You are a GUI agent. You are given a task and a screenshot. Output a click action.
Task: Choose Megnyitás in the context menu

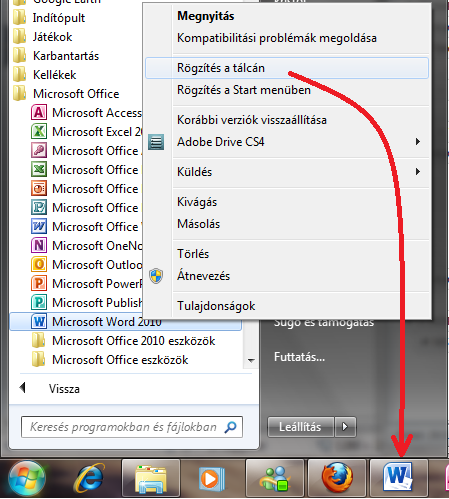pos(206,16)
